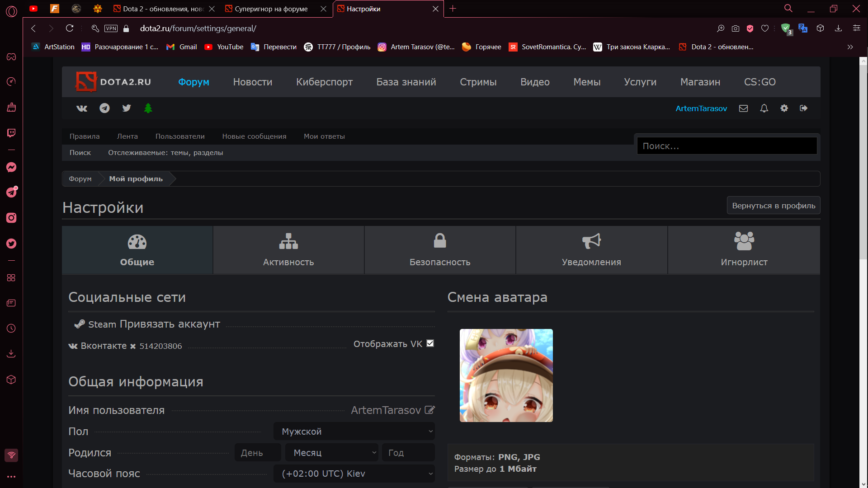Click the forum Поиск search field

(x=726, y=146)
